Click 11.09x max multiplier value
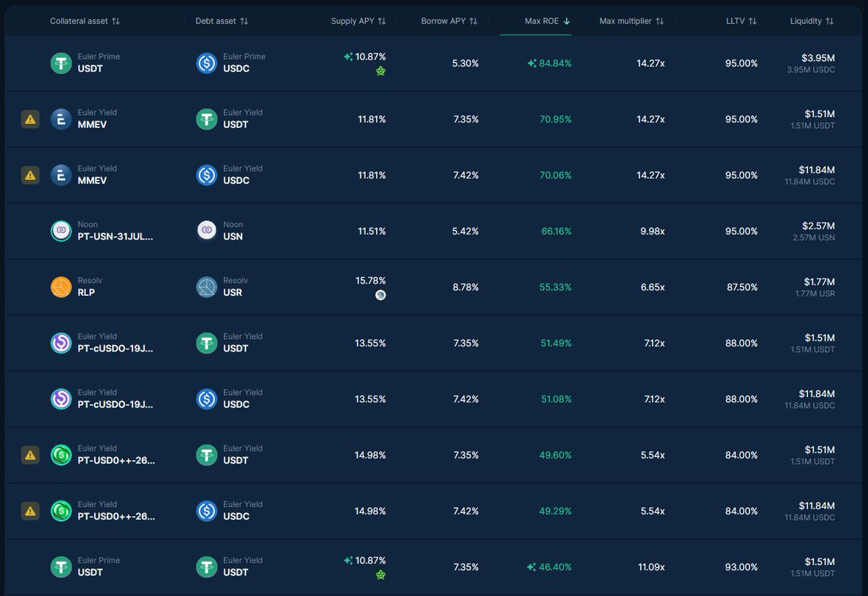 coord(651,567)
